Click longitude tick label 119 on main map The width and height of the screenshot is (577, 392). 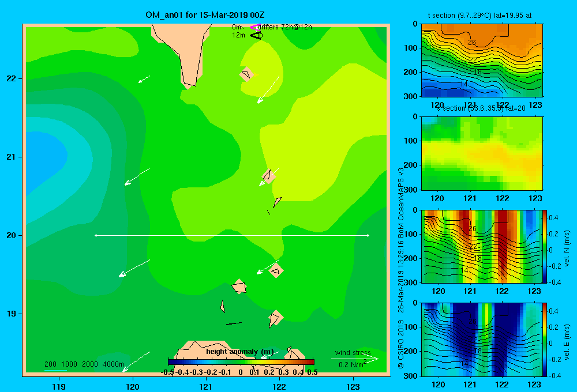tap(59, 387)
